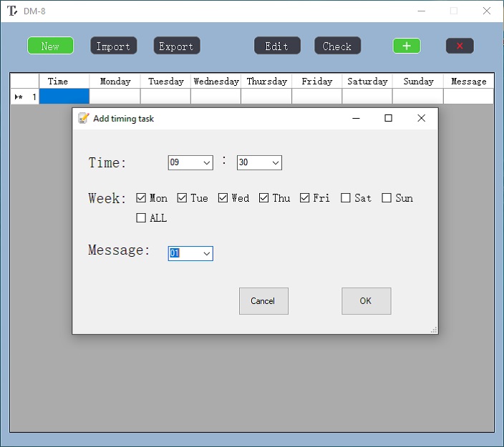The width and height of the screenshot is (504, 447).
Task: Click the Export toolbar button
Action: [176, 46]
